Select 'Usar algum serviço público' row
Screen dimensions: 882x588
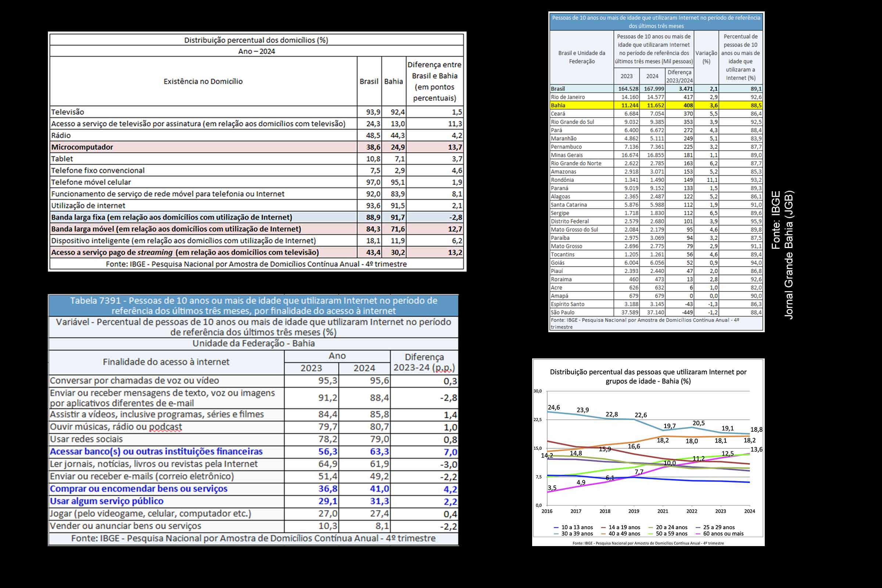(x=254, y=501)
